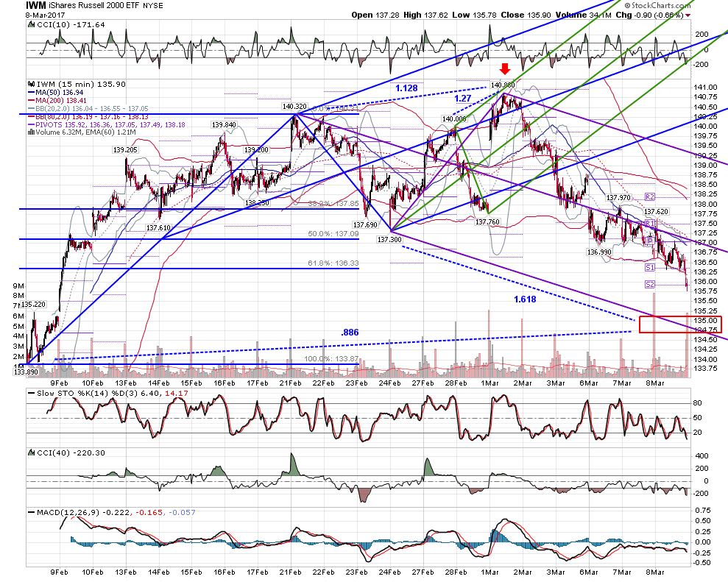Click the area-chart icon beside CCI(10)

[x=31, y=24]
